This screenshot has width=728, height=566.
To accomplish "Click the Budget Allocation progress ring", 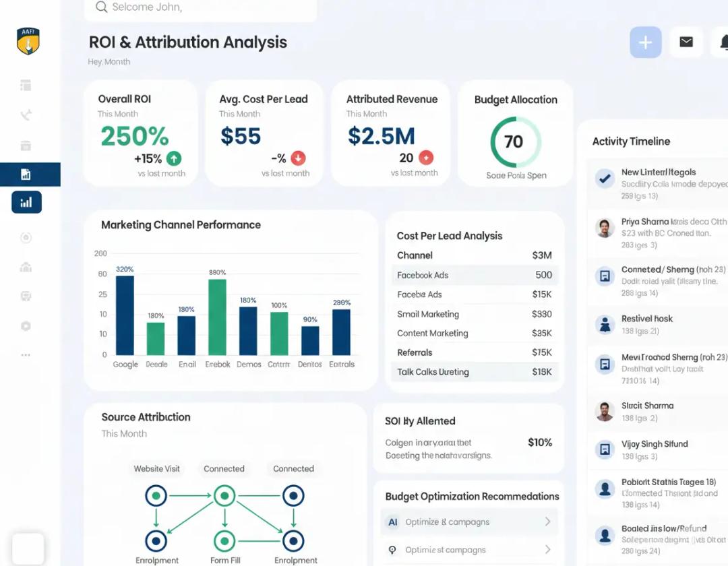I will [514, 142].
